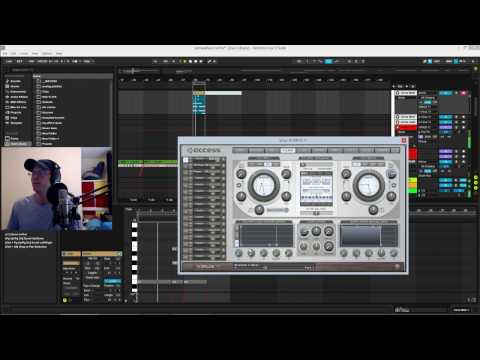
Task: Click the large left oscillator dial
Action: (x=263, y=185)
